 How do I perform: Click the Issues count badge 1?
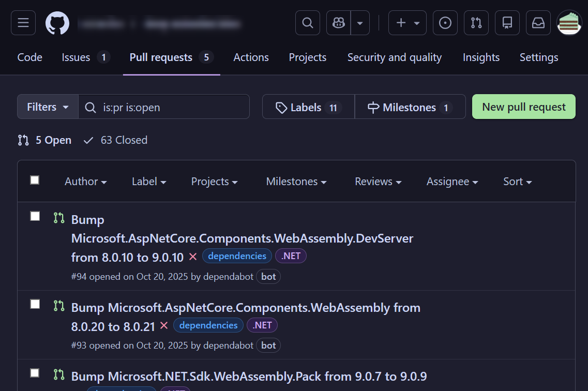coord(103,57)
